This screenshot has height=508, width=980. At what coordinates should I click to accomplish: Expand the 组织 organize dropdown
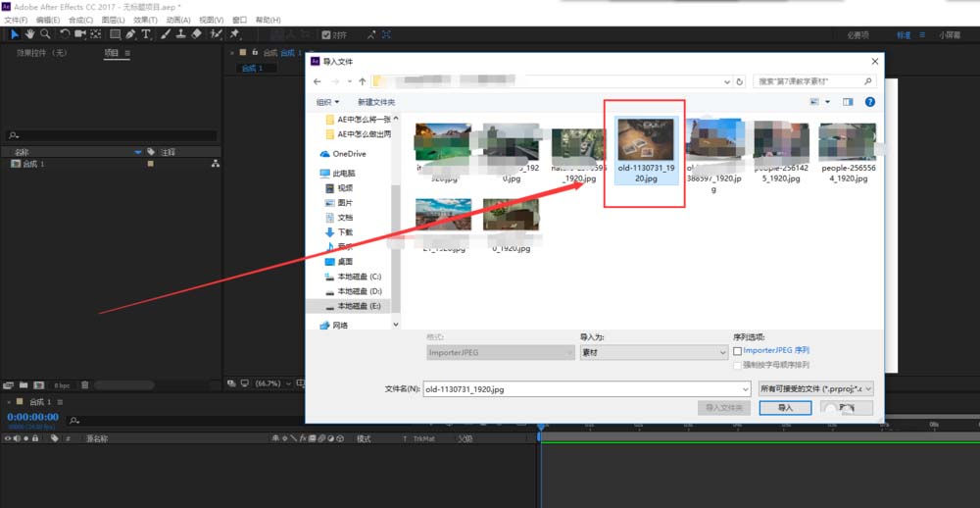[327, 102]
